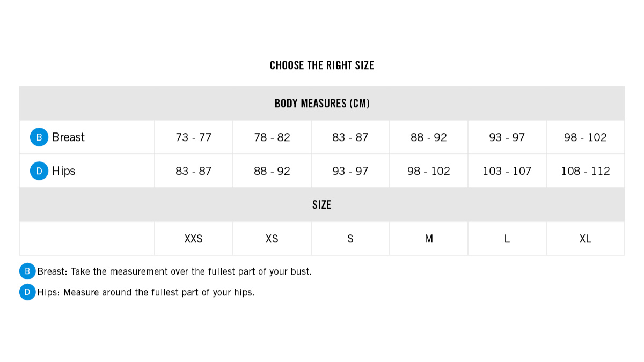Click the 88 - 92 breast measurement cell
The height and width of the screenshot is (362, 644).
coord(429,137)
